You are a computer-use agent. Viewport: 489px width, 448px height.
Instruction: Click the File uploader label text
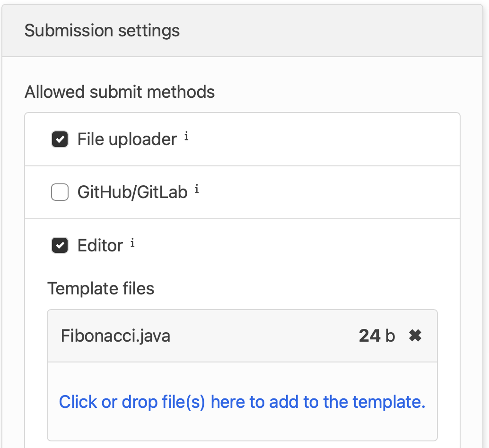[127, 139]
